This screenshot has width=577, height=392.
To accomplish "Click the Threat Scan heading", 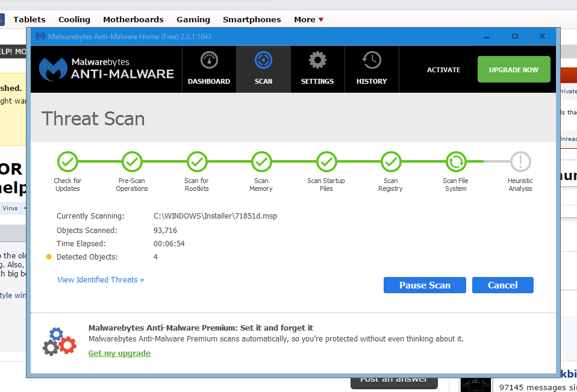I will (93, 119).
